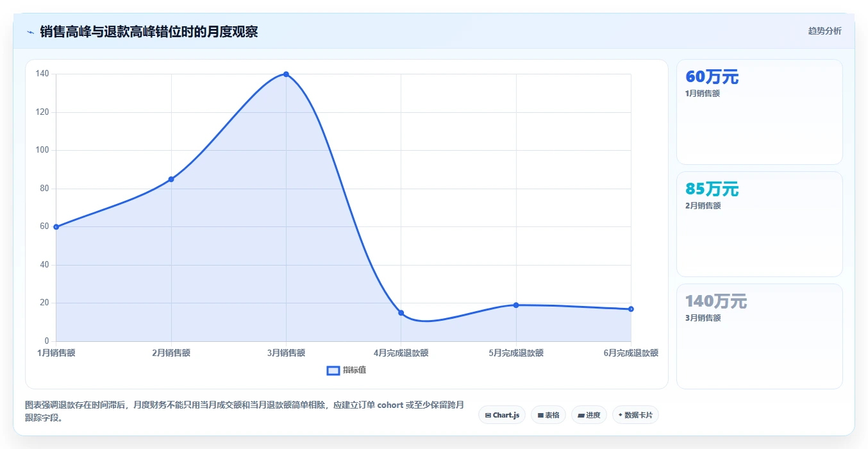This screenshot has height=449, width=868.
Task: Click the 指标值 legend label
Action: tap(355, 370)
